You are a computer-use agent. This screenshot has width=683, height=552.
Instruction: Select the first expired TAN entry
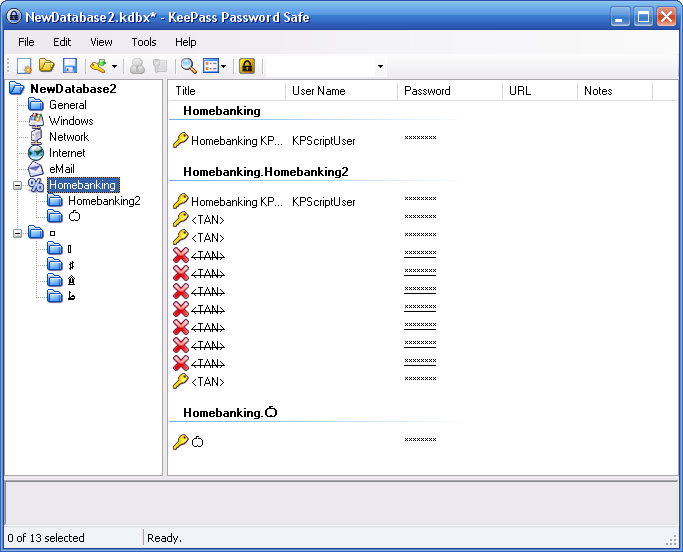point(207,255)
